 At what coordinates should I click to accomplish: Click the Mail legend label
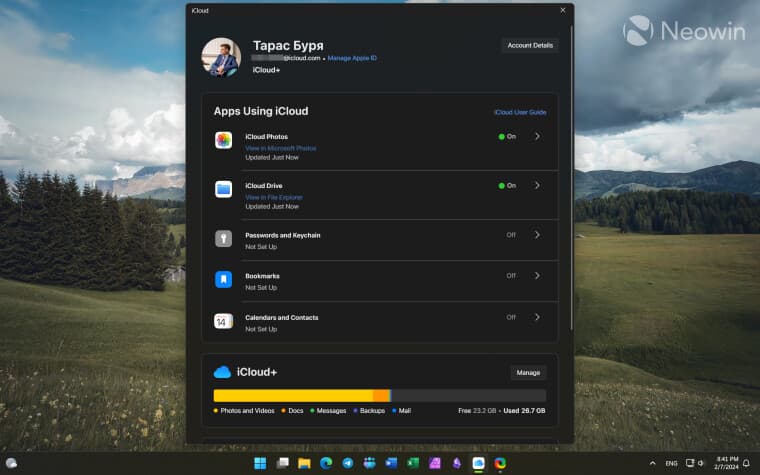(x=405, y=411)
